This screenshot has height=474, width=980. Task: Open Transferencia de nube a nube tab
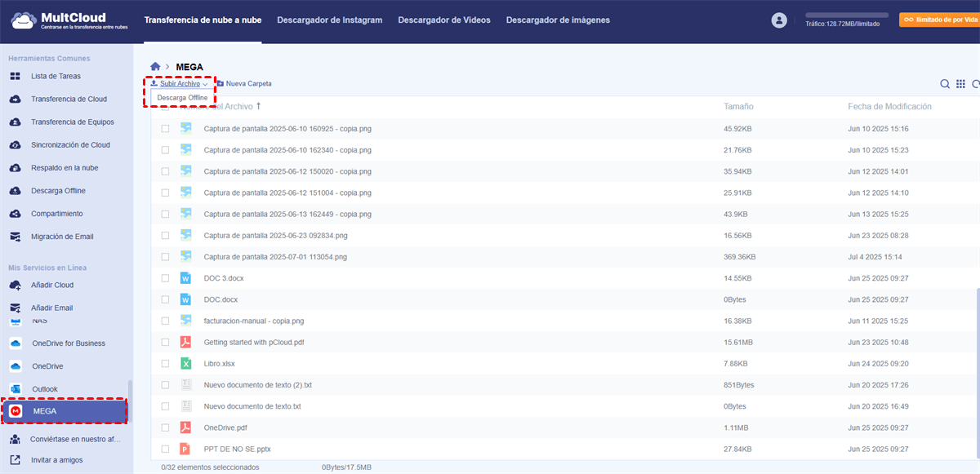tap(203, 20)
